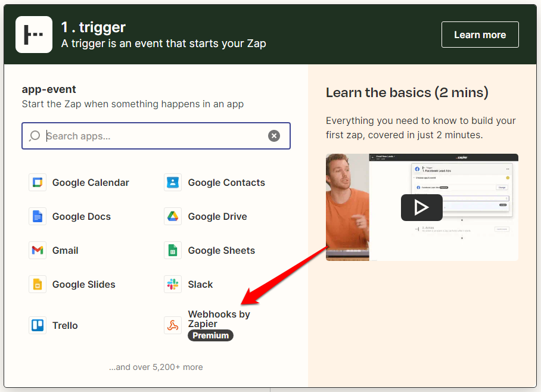Choose the Trello label
The image size is (541, 392).
pos(65,325)
